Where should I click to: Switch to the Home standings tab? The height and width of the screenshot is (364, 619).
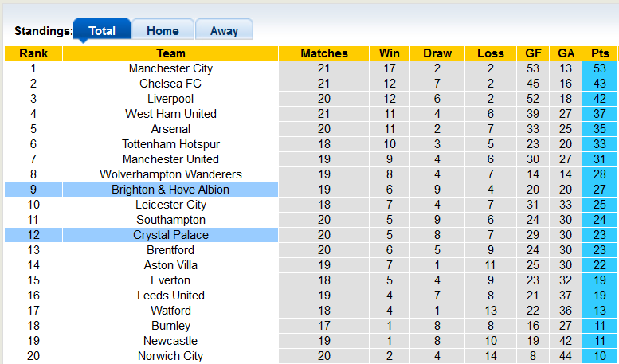click(163, 31)
